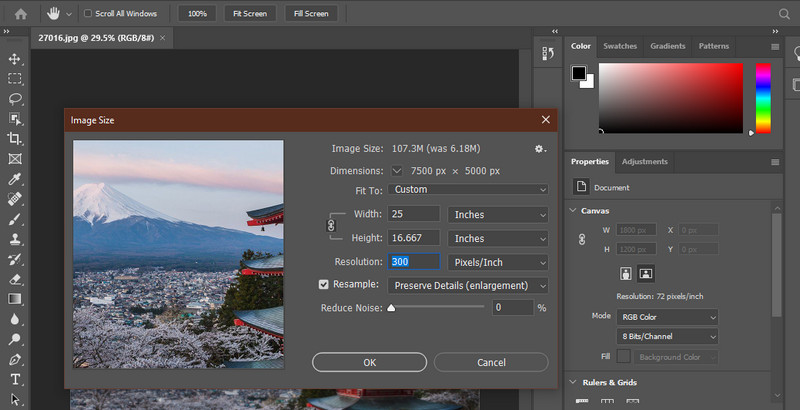The width and height of the screenshot is (800, 410).
Task: Switch to the Adjustments tab
Action: point(644,161)
